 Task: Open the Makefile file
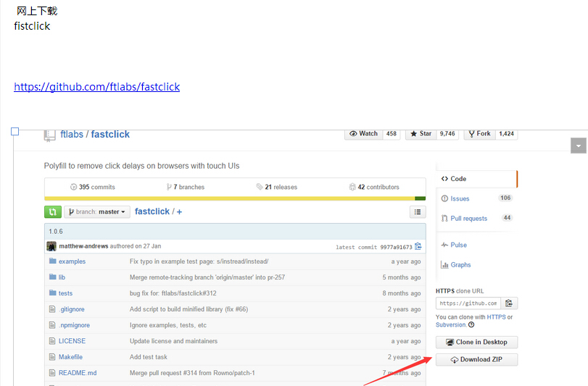[x=70, y=357]
